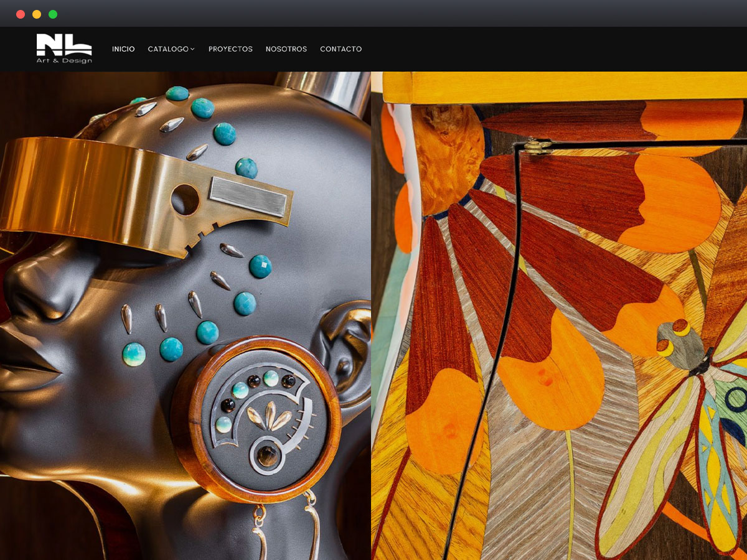Go to the INICIO page
This screenshot has width=747, height=560.
click(123, 49)
